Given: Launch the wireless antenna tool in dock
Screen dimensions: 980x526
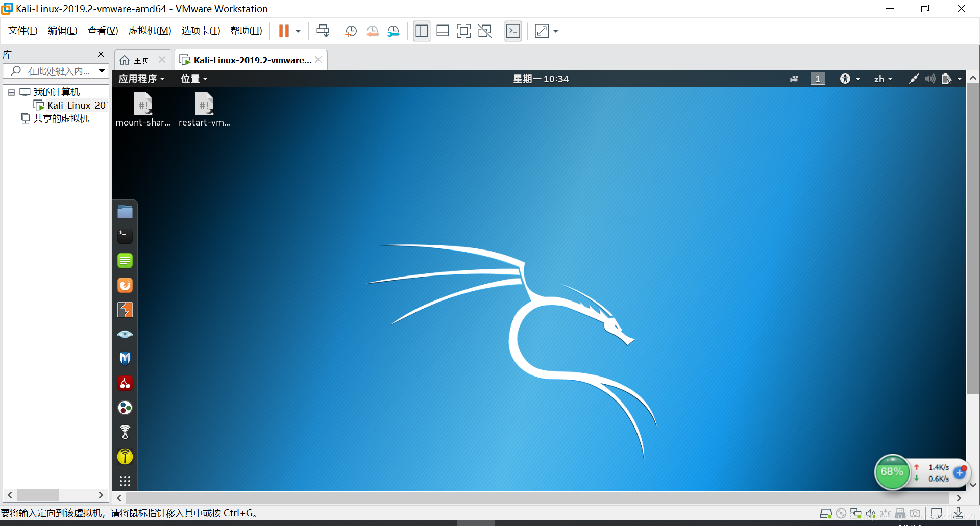Looking at the screenshot, I should 125,432.
